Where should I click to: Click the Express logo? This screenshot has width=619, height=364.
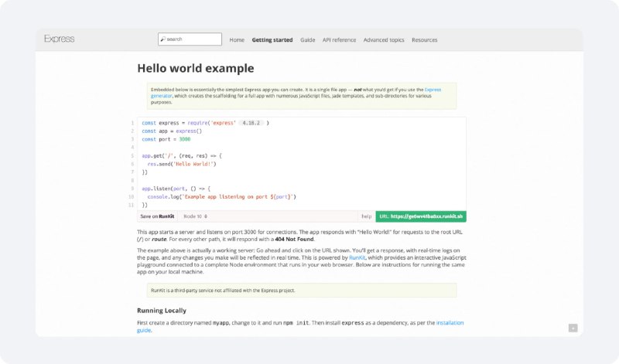click(x=60, y=39)
